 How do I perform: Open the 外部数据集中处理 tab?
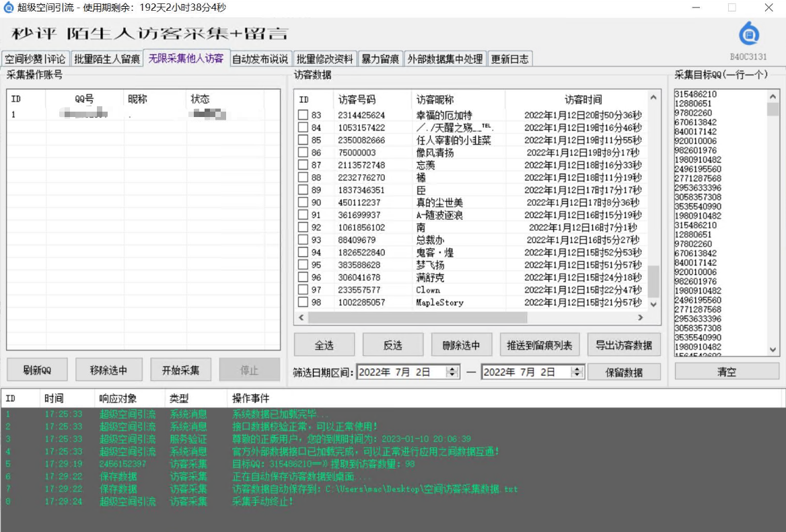click(445, 59)
